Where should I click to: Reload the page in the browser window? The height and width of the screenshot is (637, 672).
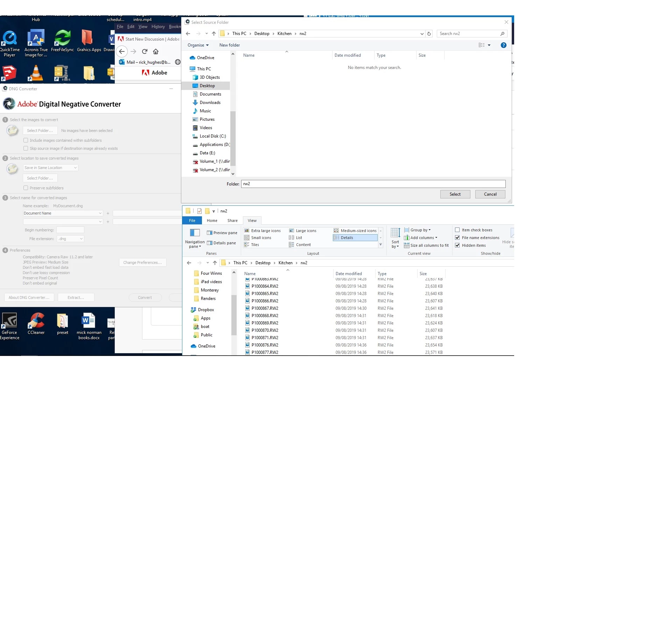[x=145, y=52]
